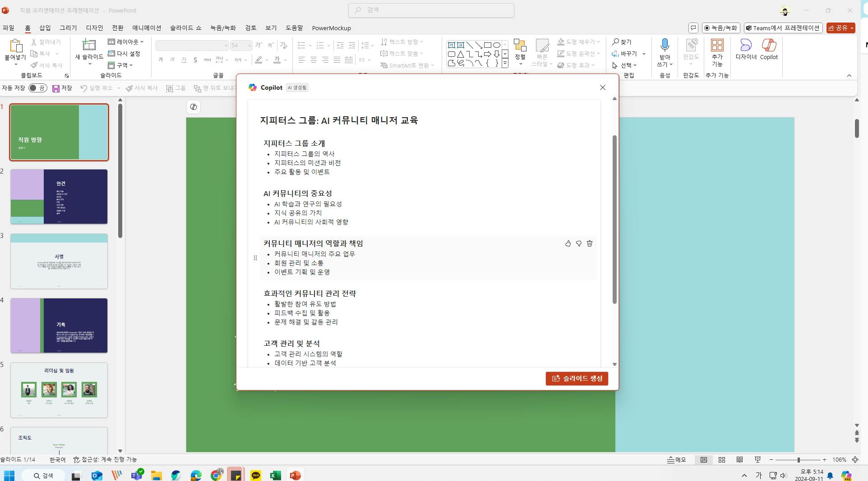
Task: Expand the Section (구역) dropdown
Action: [x=120, y=65]
